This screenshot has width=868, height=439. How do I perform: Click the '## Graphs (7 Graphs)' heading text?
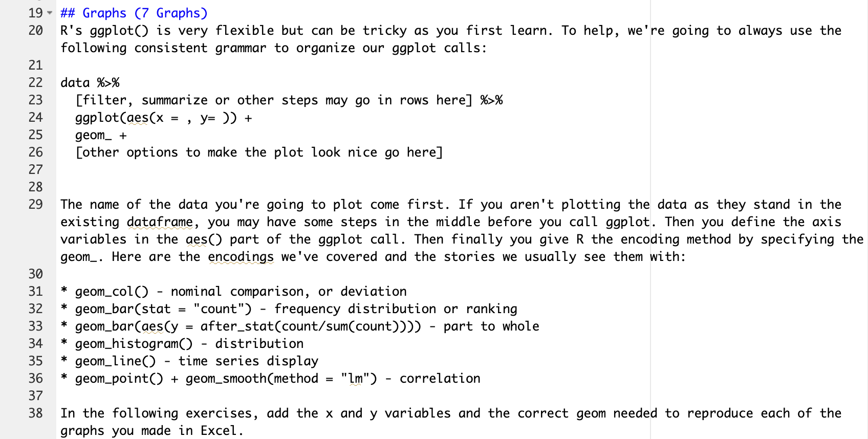pyautogui.click(x=134, y=13)
